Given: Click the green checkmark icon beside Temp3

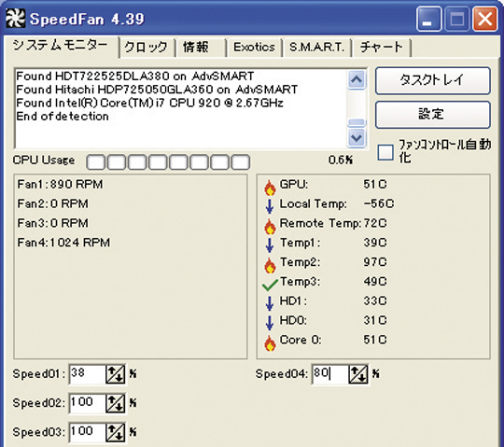Looking at the screenshot, I should point(270,285).
